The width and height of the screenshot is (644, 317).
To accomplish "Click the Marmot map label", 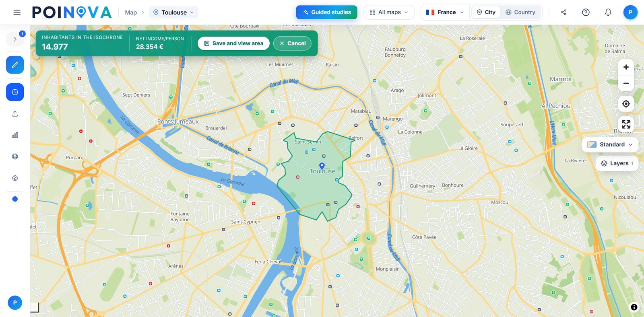I will click(x=561, y=79).
